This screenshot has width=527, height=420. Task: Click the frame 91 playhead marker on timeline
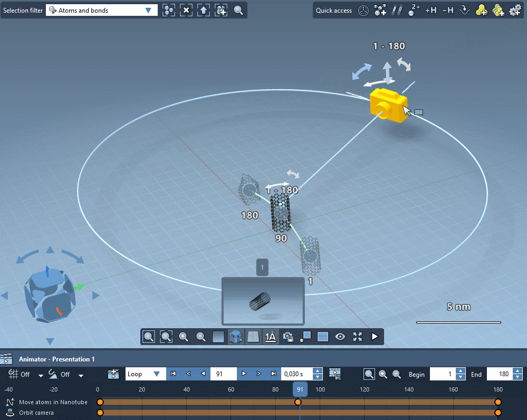(x=300, y=389)
